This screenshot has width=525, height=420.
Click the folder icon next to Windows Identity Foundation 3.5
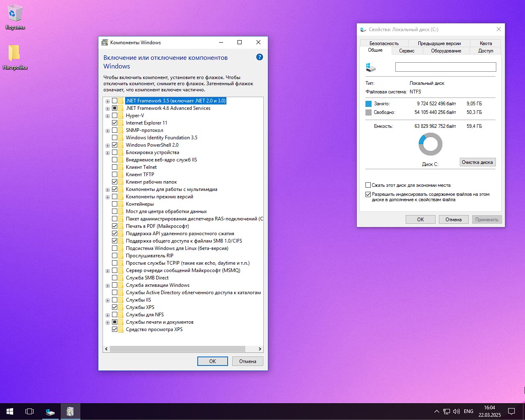[121, 138]
